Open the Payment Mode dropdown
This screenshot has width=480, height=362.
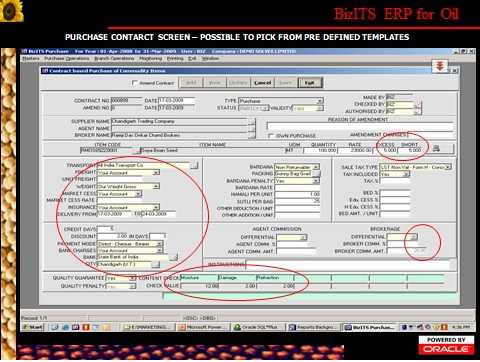pyautogui.click(x=160, y=244)
